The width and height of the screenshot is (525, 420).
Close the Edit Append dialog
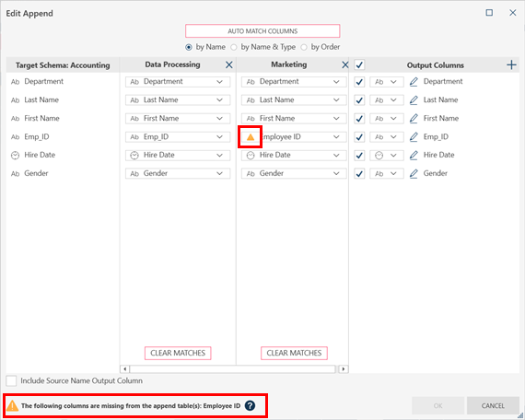coord(513,13)
